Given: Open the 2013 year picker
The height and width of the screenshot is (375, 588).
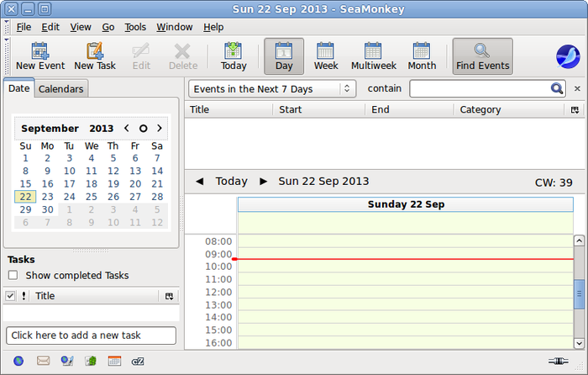Looking at the screenshot, I should (102, 129).
